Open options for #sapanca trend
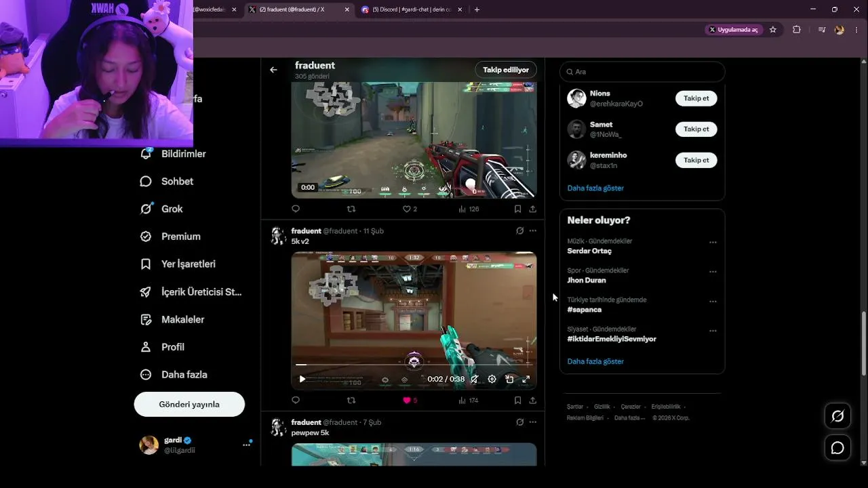The height and width of the screenshot is (488, 868). click(713, 302)
